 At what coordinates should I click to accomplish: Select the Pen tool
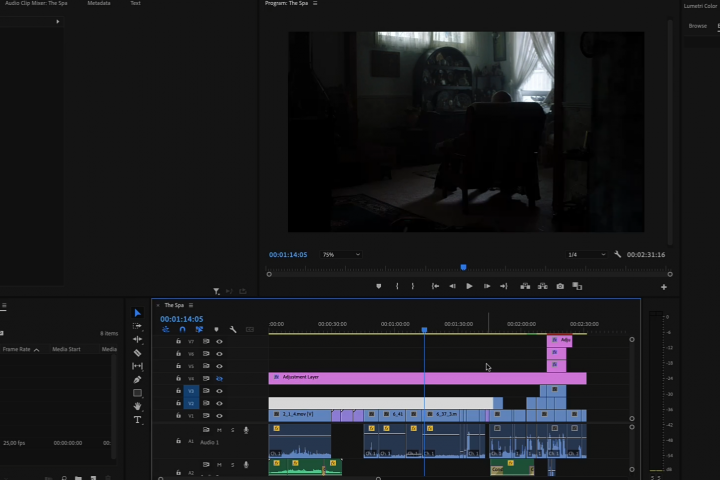tap(137, 379)
